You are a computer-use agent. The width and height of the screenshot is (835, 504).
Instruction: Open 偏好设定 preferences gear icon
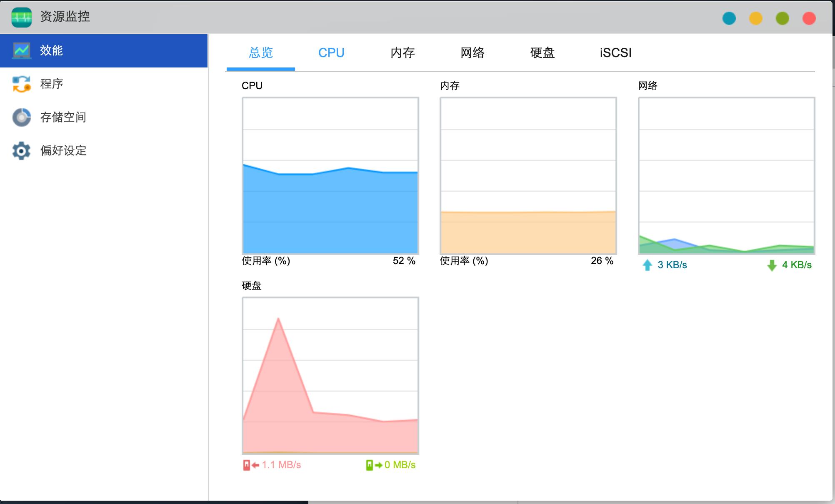(x=22, y=150)
